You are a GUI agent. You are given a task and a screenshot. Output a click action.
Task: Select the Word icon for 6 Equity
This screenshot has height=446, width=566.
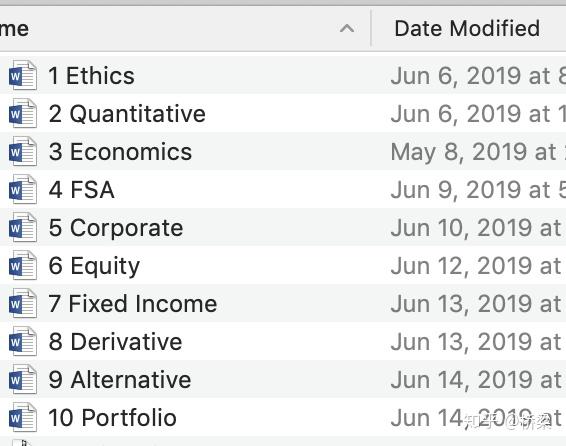[23, 265]
